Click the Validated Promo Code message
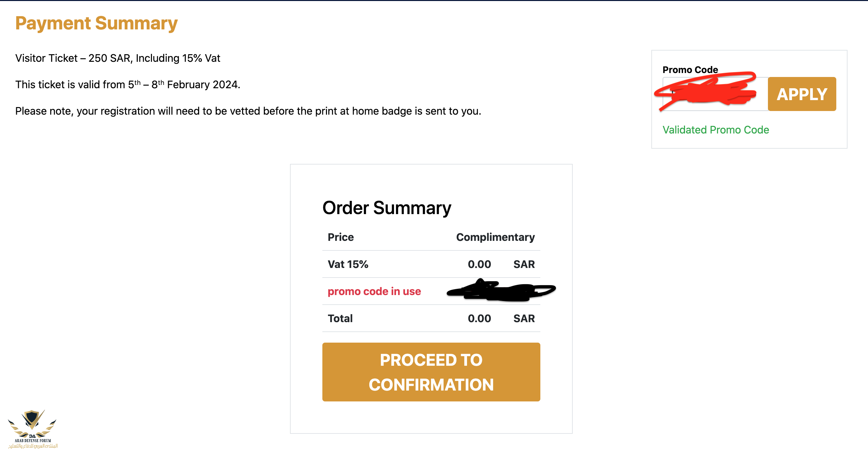 (715, 130)
